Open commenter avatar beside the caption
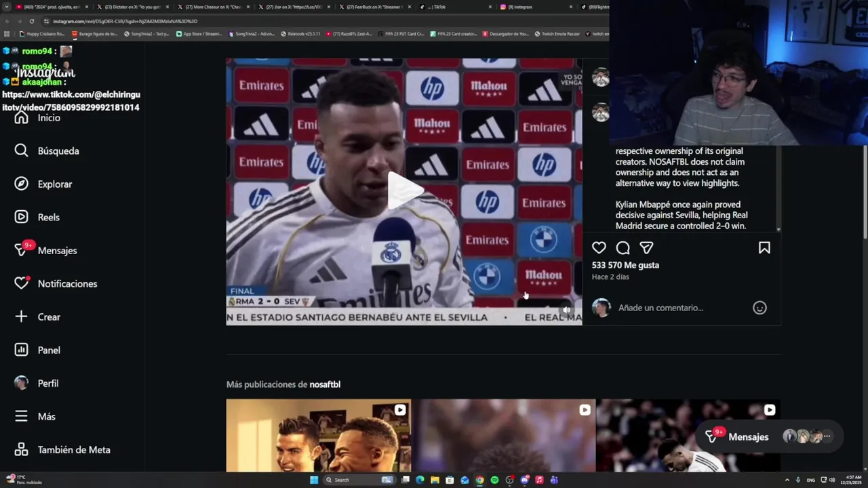This screenshot has height=488, width=868. click(600, 113)
